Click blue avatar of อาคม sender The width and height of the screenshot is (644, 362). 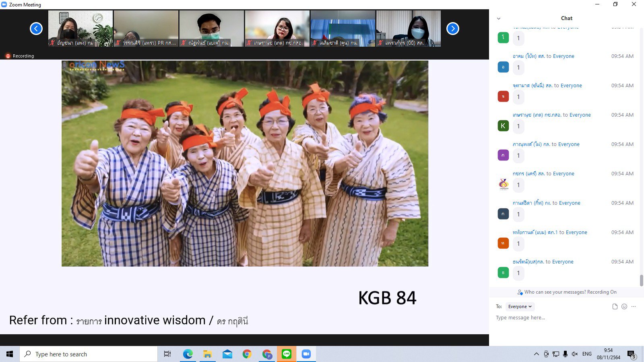point(503,67)
